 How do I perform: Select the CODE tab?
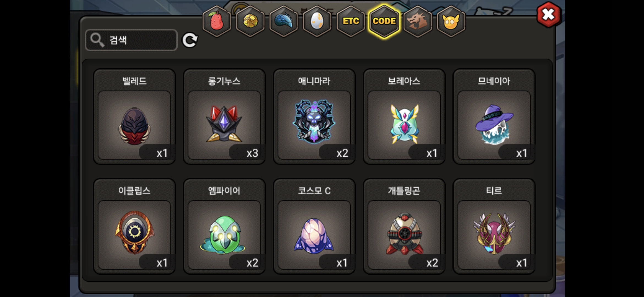click(x=384, y=21)
